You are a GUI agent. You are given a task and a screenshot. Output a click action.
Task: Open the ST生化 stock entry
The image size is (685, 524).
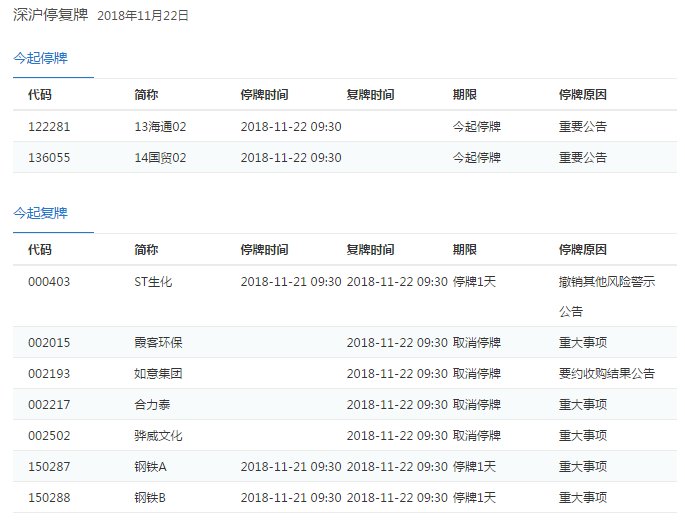click(x=153, y=282)
